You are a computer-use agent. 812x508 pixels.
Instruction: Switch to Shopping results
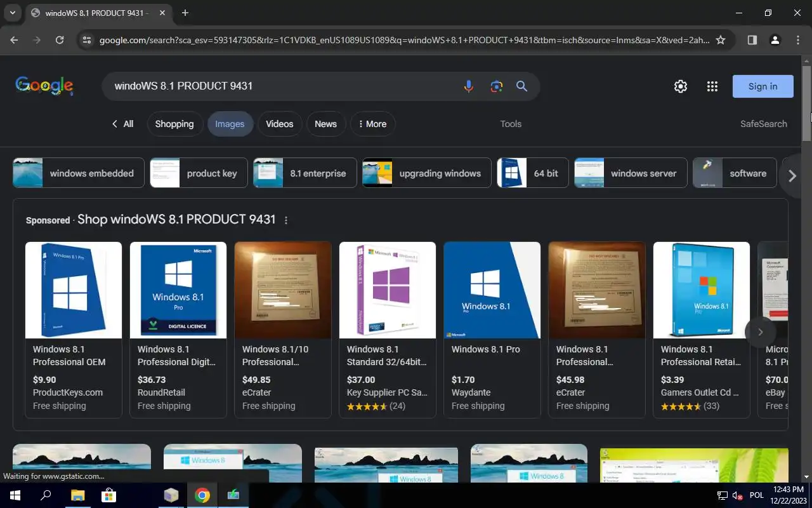pos(174,124)
